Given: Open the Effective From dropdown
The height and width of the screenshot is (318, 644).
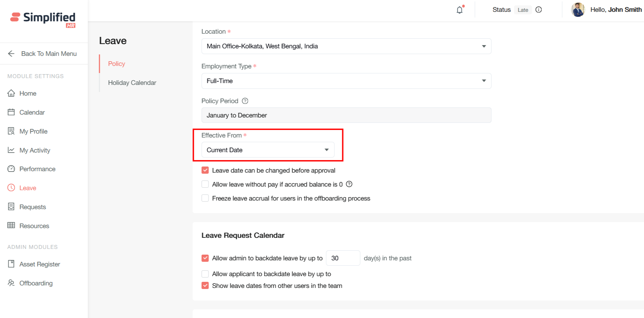Looking at the screenshot, I should coord(268,150).
